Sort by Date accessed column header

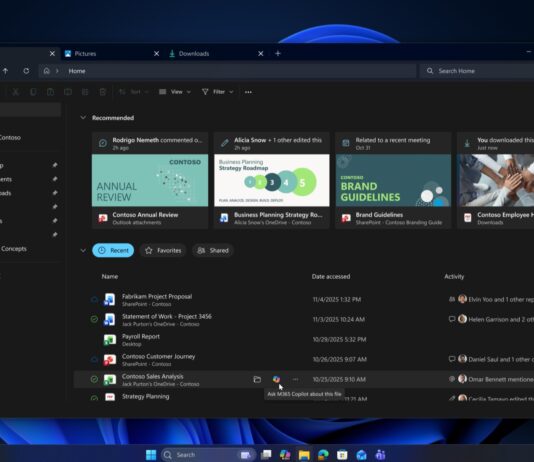pyautogui.click(x=331, y=276)
